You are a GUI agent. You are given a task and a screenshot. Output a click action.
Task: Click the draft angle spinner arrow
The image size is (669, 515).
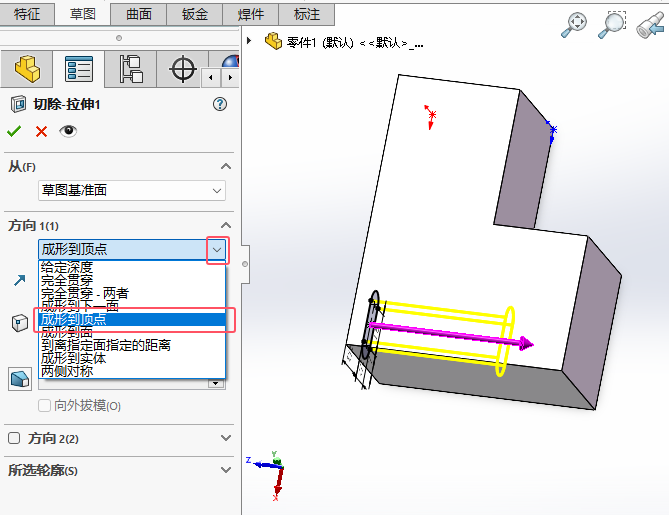pyautogui.click(x=216, y=383)
